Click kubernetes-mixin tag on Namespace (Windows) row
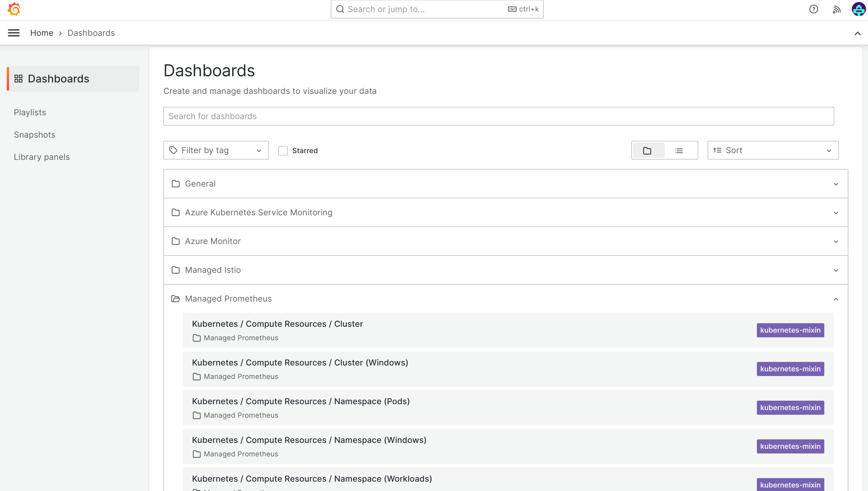Image resolution: width=868 pixels, height=491 pixels. (790, 446)
